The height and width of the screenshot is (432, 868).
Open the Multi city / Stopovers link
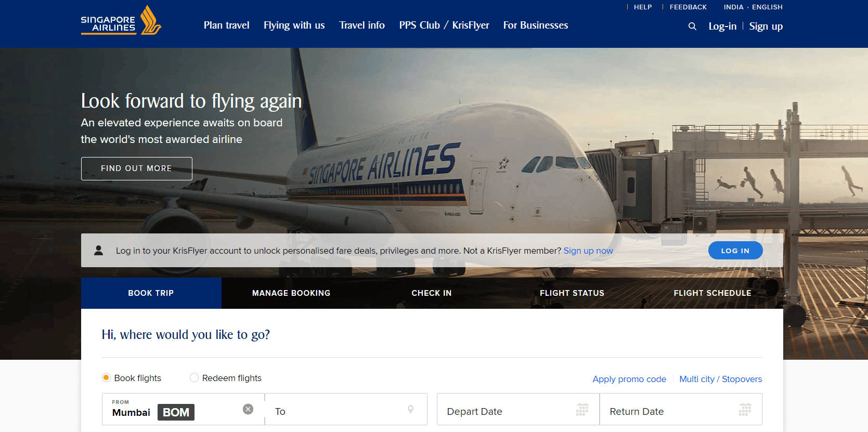coord(720,379)
